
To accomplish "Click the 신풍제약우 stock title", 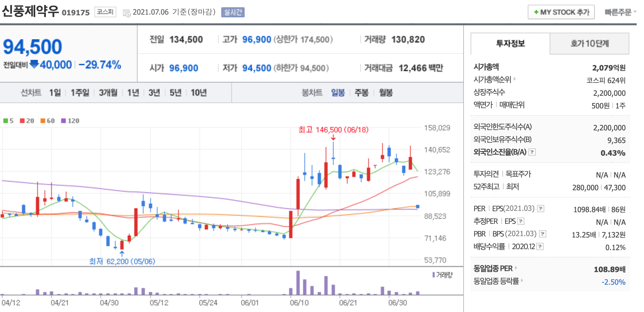I will pos(30,11).
